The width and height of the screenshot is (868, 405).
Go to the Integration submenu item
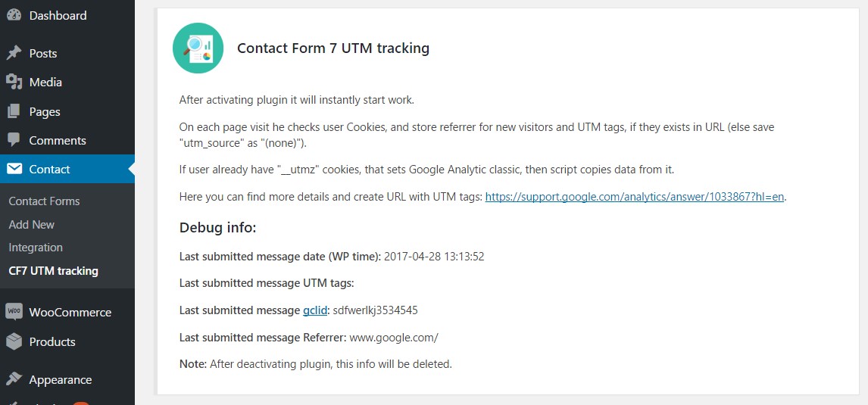(36, 248)
